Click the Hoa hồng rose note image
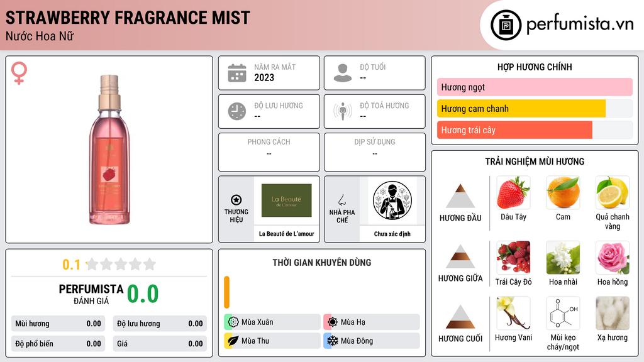Screen dimensions: 644x362 pyautogui.click(x=613, y=258)
